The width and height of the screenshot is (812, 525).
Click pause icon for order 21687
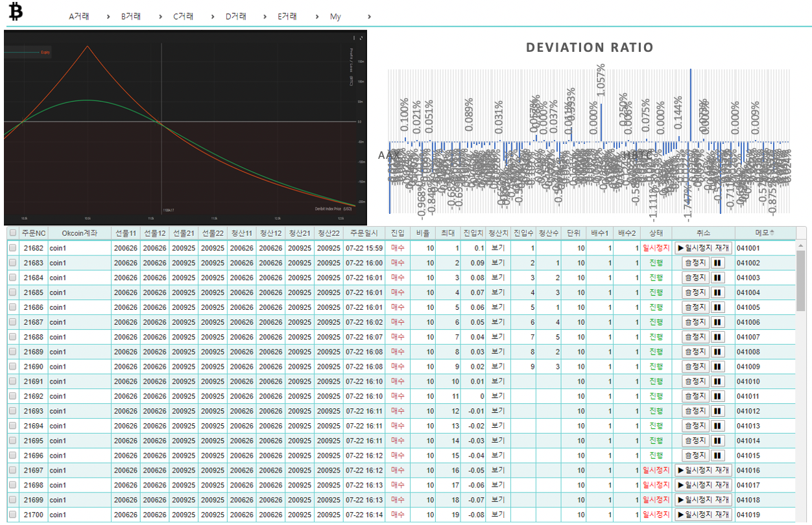click(717, 322)
